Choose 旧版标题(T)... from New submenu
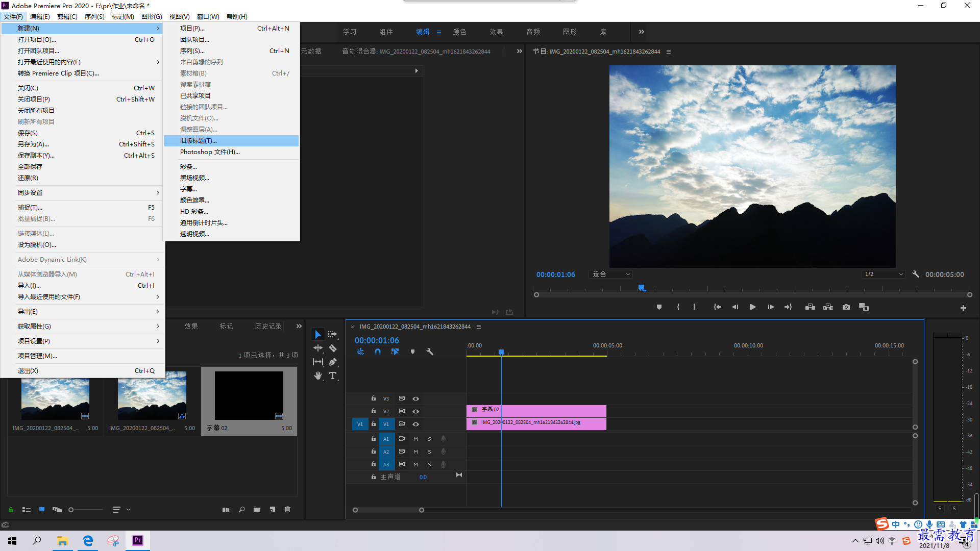980x551 pixels. click(231, 141)
